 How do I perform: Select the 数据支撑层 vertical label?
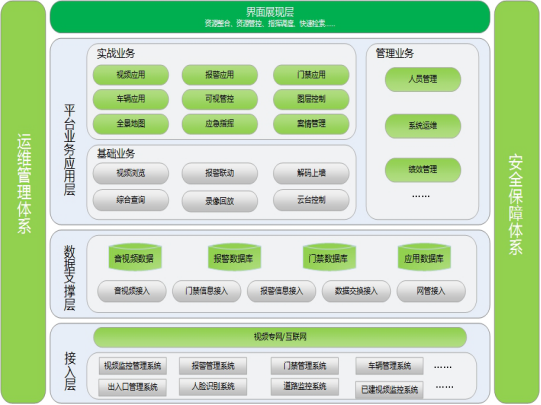point(70,278)
